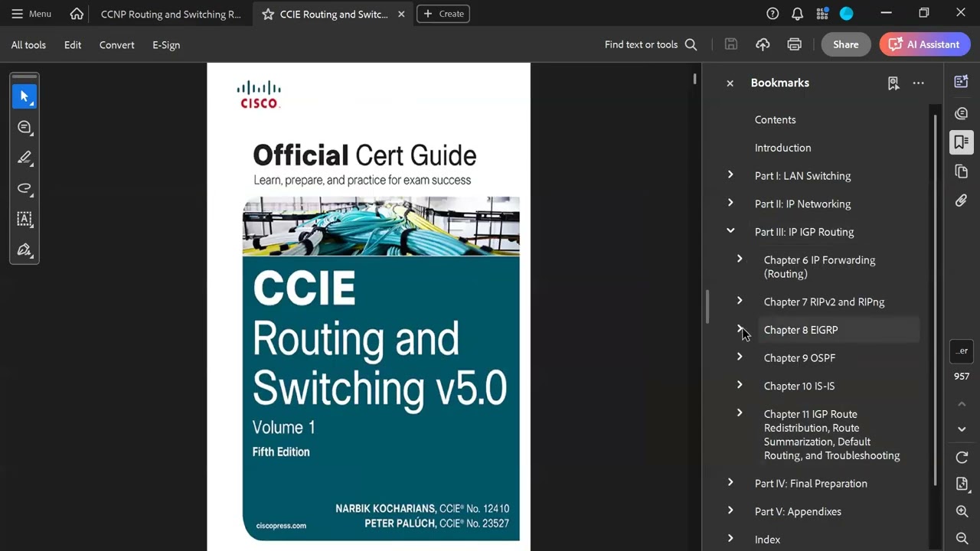Open Chapter 9 OSPF bookmark text

[x=799, y=357]
